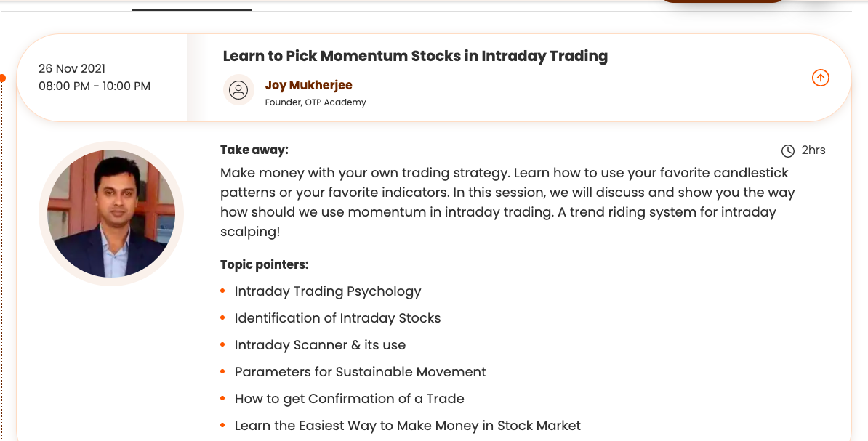
Task: Select the How to get Confirmation pointer
Action: pyautogui.click(x=349, y=399)
